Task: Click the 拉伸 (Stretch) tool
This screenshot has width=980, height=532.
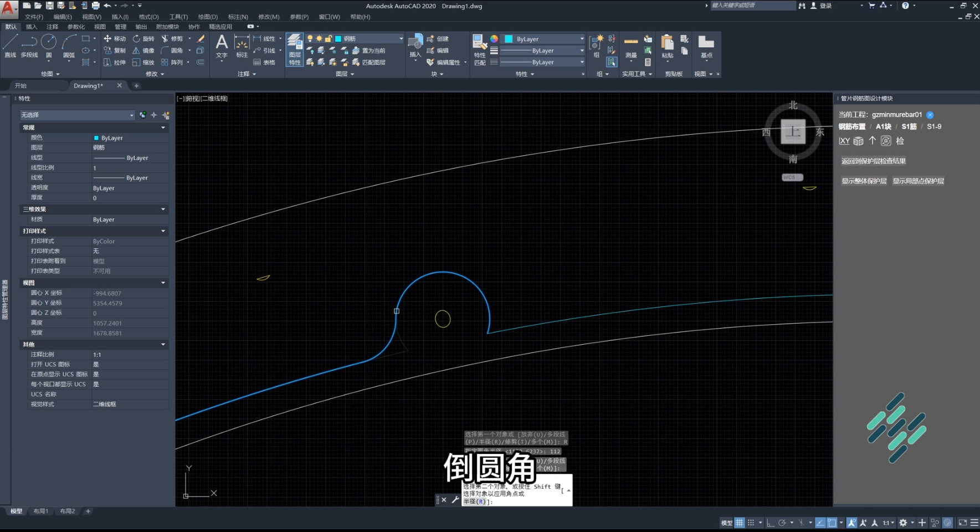Action: pyautogui.click(x=115, y=63)
